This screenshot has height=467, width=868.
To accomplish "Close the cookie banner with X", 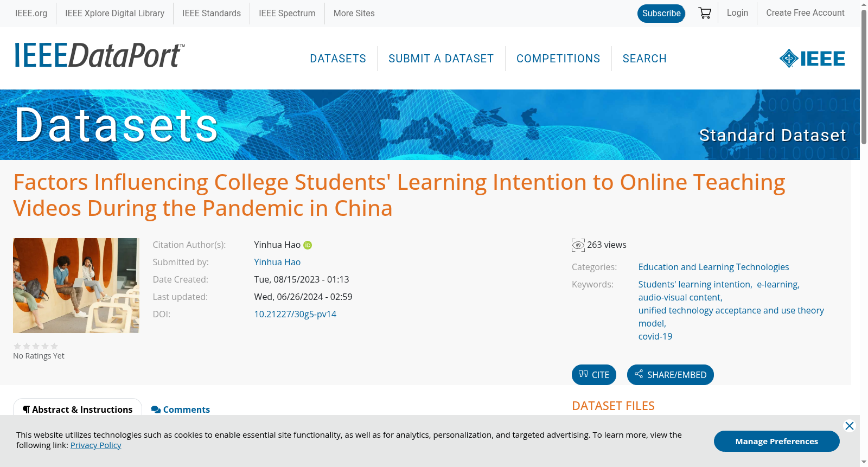I will tap(850, 426).
